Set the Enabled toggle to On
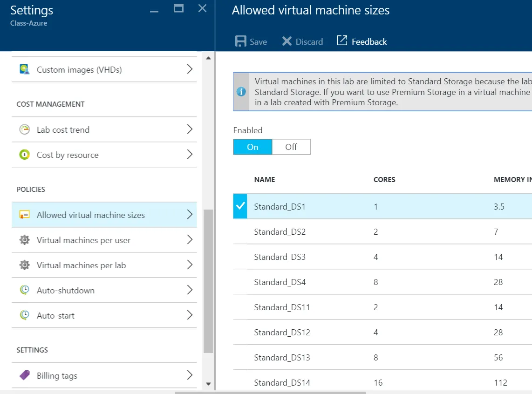The width and height of the screenshot is (532, 394). (252, 147)
